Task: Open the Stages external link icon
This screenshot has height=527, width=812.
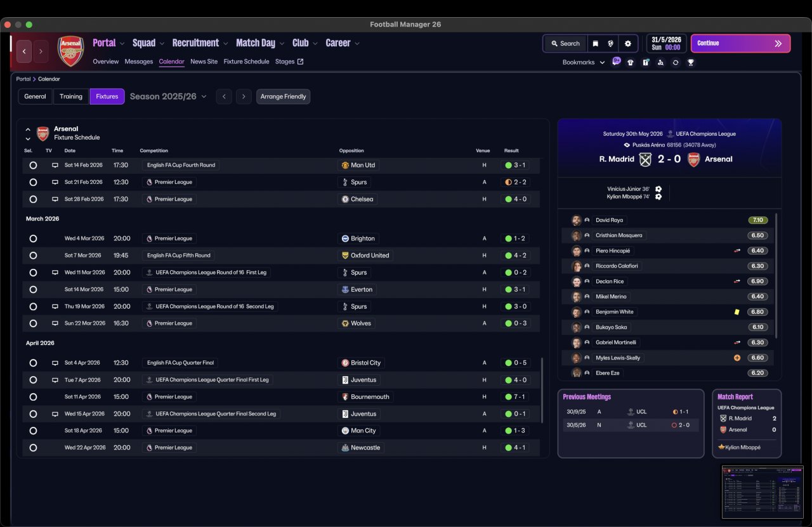Action: coord(301,62)
